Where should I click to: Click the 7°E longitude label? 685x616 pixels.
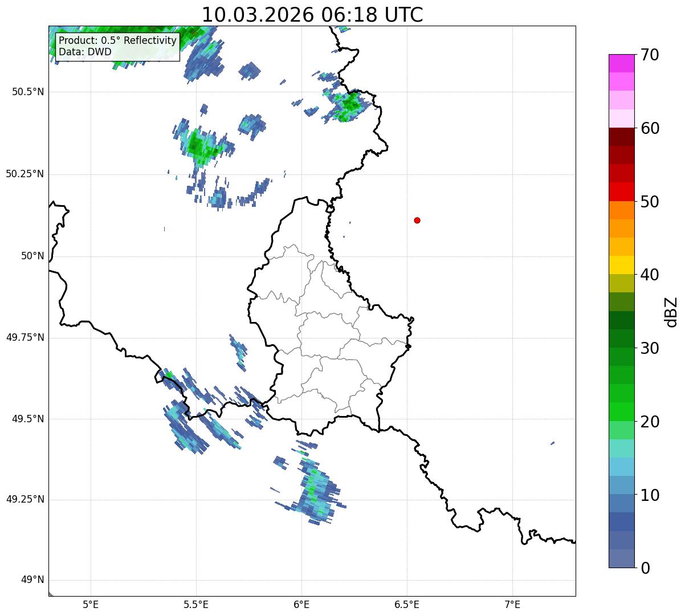(513, 605)
